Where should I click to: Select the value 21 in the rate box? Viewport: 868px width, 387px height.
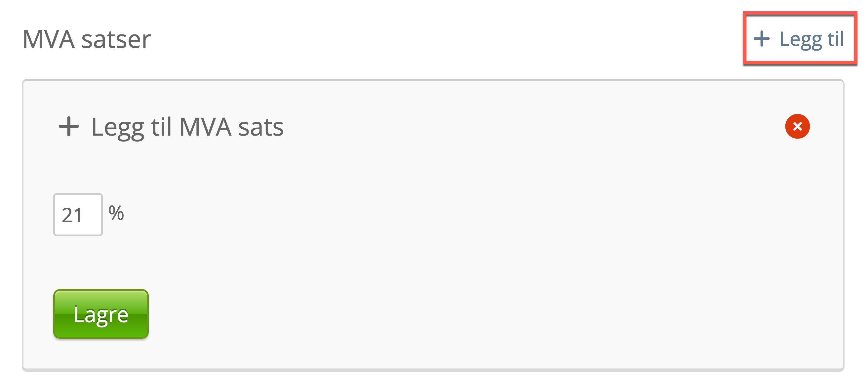coord(72,215)
